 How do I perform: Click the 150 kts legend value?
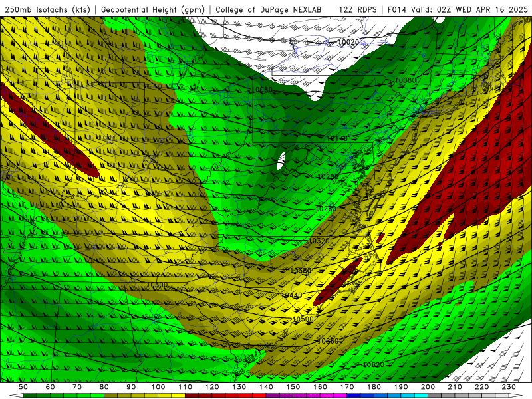click(293, 387)
